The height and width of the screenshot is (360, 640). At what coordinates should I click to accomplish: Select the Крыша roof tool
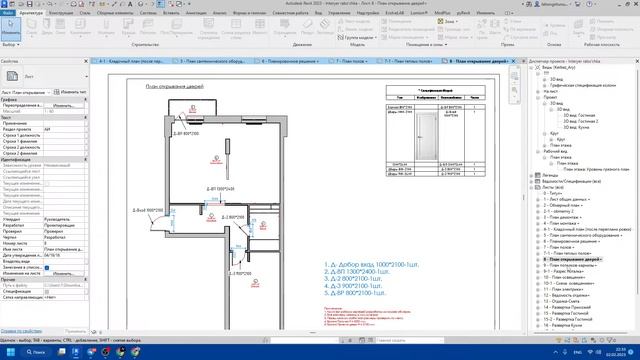[128, 27]
